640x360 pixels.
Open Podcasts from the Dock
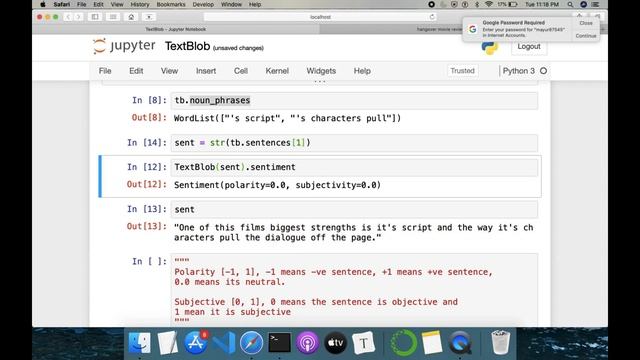pyautogui.click(x=307, y=342)
